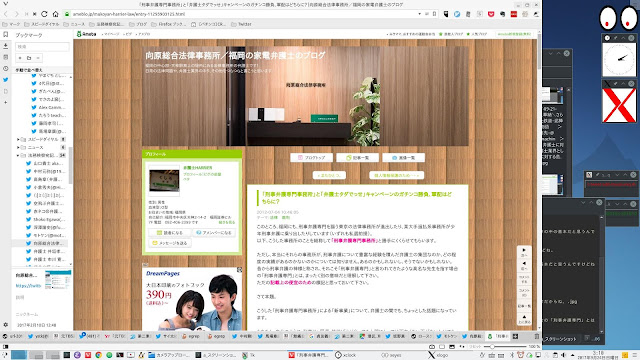
Task: Open the Bookmarks panel icon
Action: click(5, 35)
